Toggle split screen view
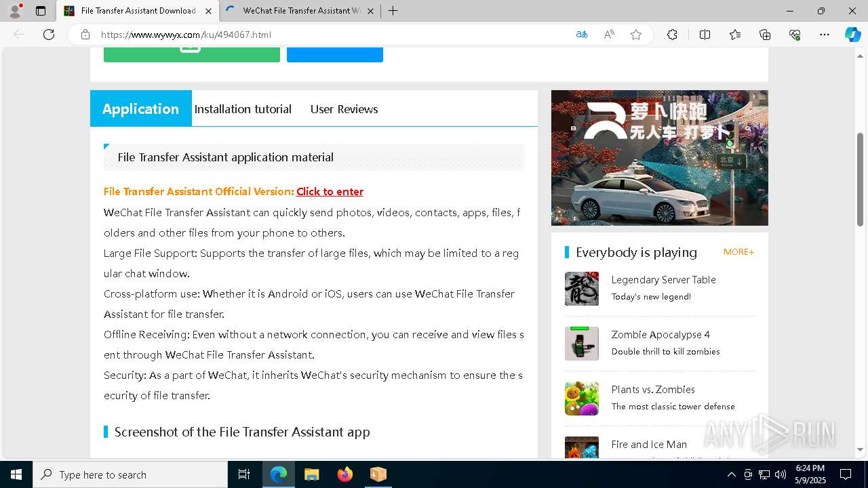The image size is (868, 488). coord(705,35)
